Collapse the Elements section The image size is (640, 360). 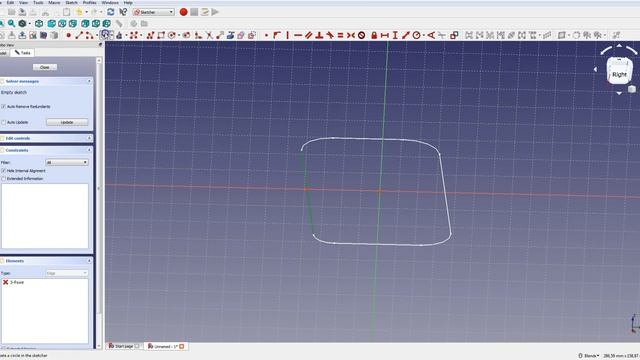tap(89, 260)
